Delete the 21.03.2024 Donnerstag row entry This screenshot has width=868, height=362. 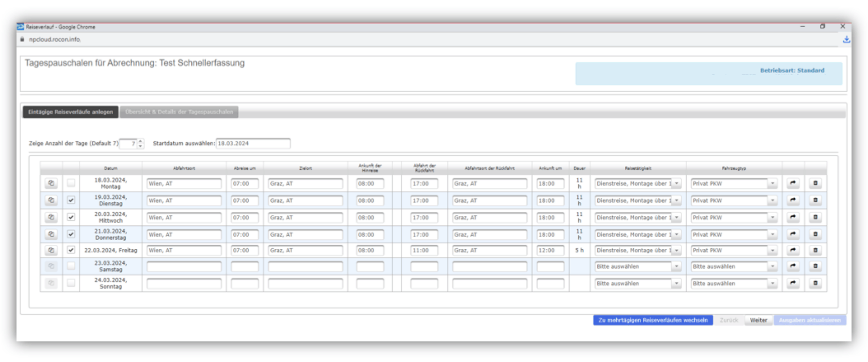click(815, 234)
